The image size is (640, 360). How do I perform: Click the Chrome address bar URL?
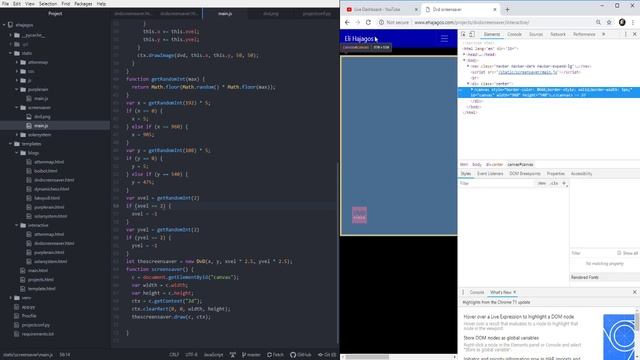471,22
